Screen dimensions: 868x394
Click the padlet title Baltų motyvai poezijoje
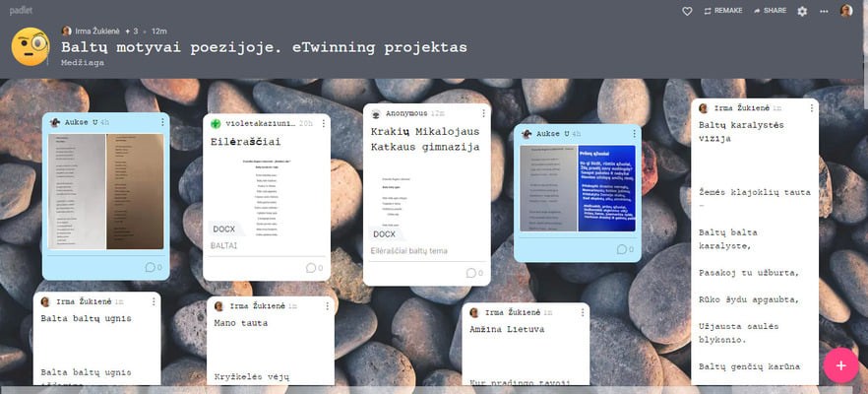pyautogui.click(x=264, y=47)
